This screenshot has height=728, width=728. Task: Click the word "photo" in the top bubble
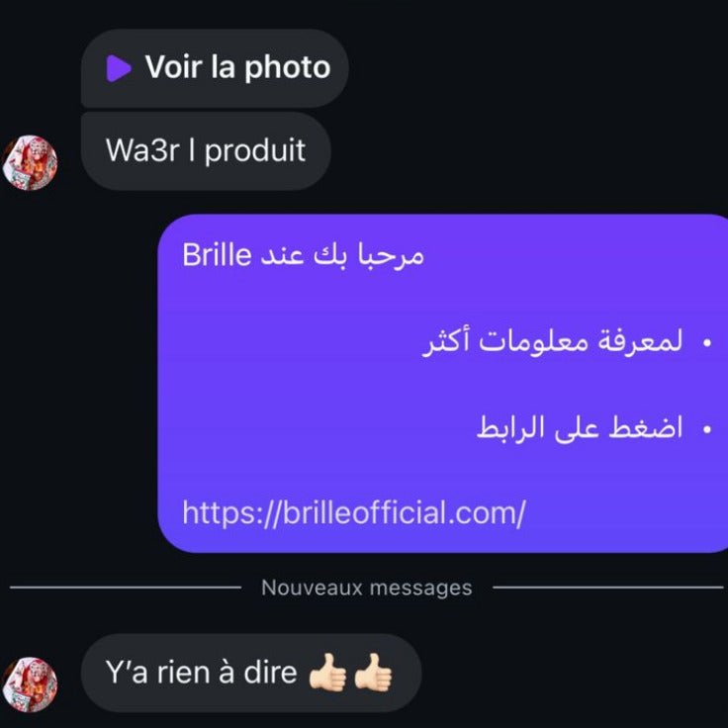pyautogui.click(x=288, y=68)
